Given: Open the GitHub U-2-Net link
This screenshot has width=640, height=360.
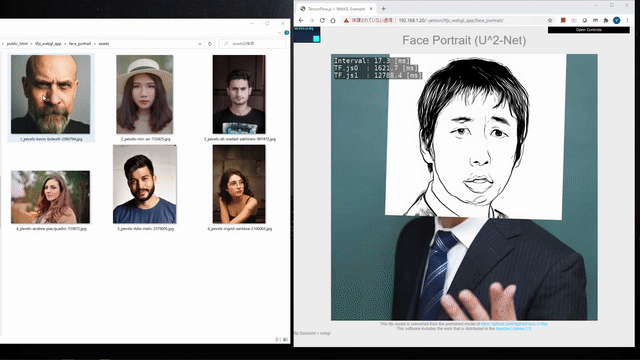Looking at the screenshot, I should [x=514, y=324].
